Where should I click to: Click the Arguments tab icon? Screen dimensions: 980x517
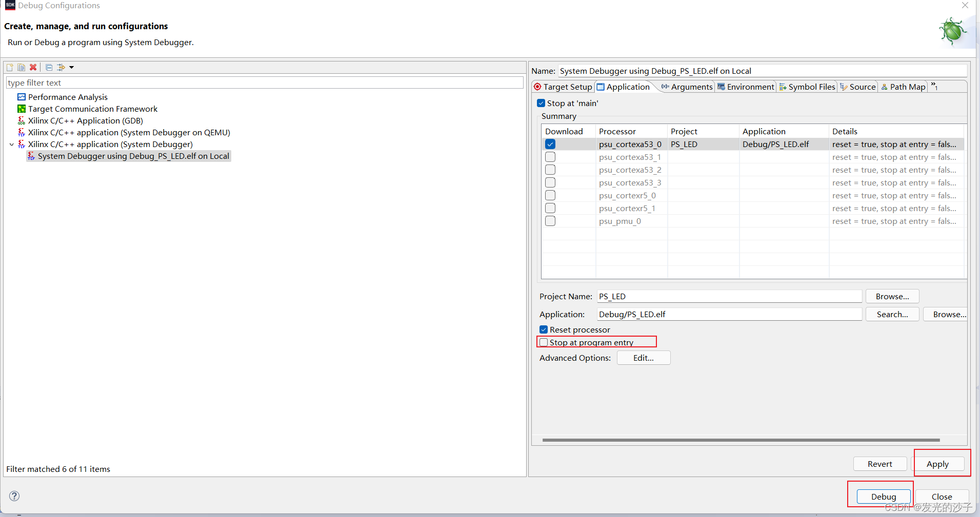[x=665, y=87]
